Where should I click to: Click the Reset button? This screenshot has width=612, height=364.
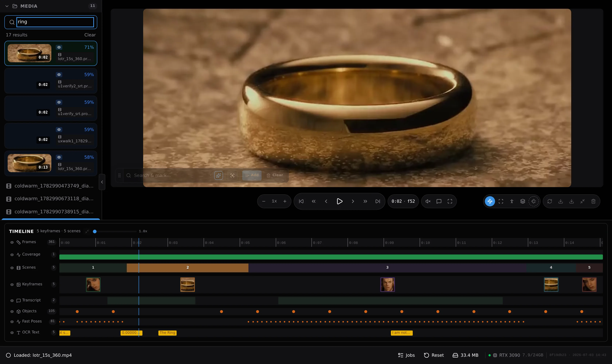click(434, 355)
